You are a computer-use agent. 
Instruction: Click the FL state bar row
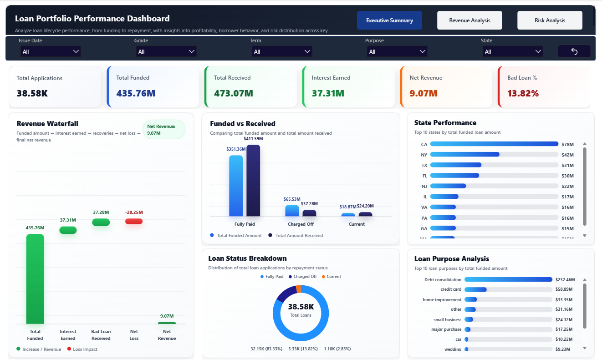point(498,176)
